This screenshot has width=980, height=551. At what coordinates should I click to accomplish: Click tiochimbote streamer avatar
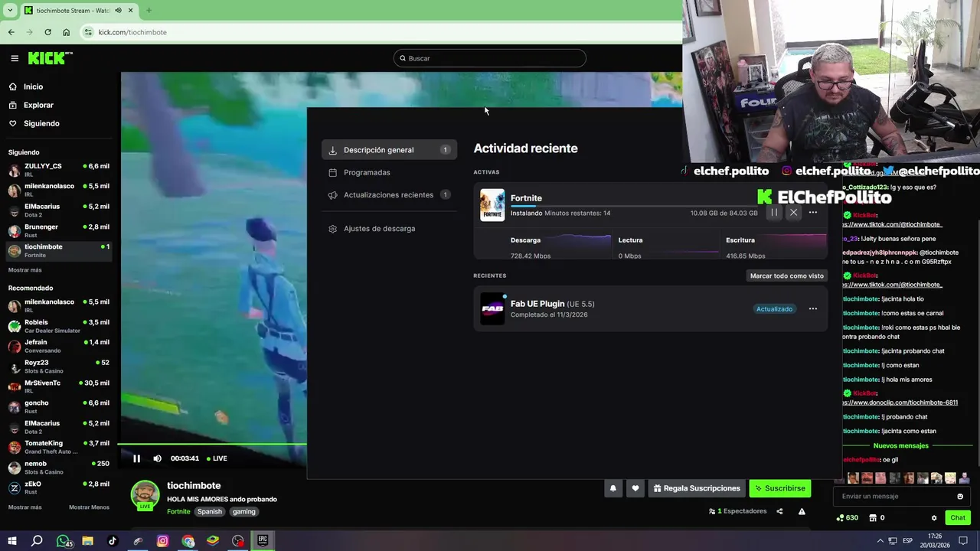pyautogui.click(x=145, y=495)
